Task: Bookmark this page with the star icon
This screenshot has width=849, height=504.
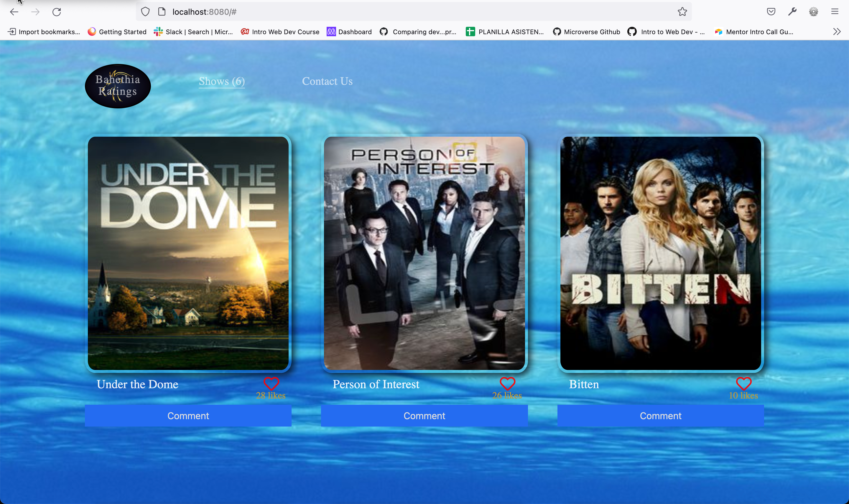Action: click(x=682, y=12)
